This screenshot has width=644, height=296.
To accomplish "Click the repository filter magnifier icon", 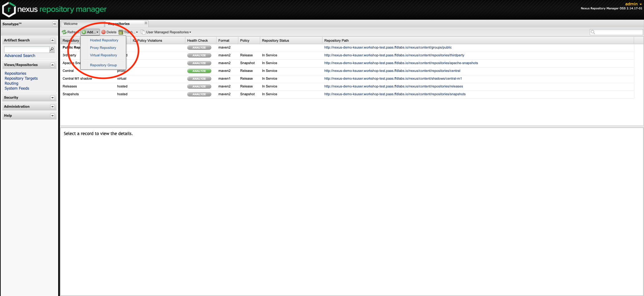I will [x=593, y=32].
